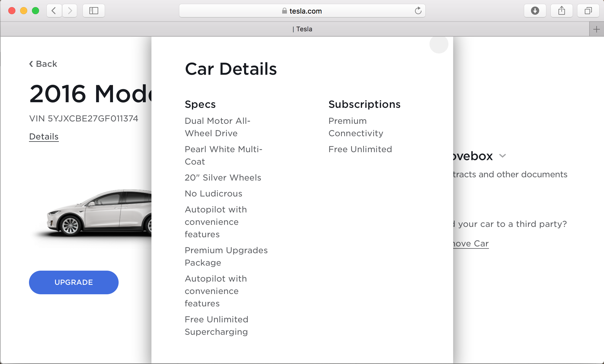Click the Share icon in toolbar
The width and height of the screenshot is (604, 364).
coord(561,11)
